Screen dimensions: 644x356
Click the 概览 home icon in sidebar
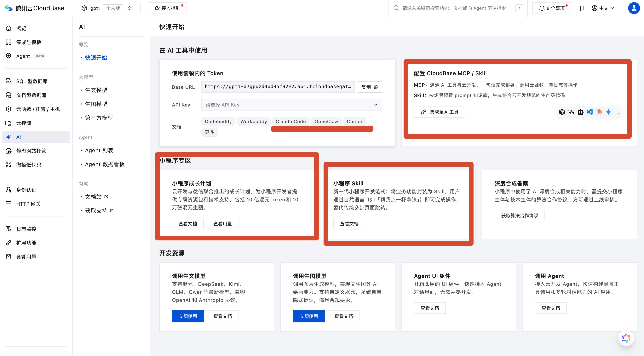tap(9, 28)
